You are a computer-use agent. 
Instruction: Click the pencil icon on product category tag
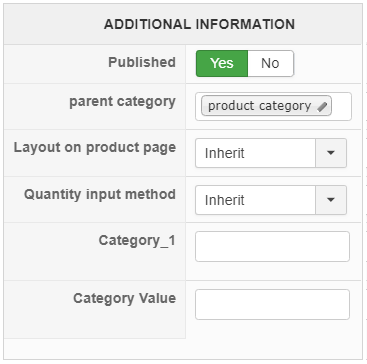tap(322, 107)
